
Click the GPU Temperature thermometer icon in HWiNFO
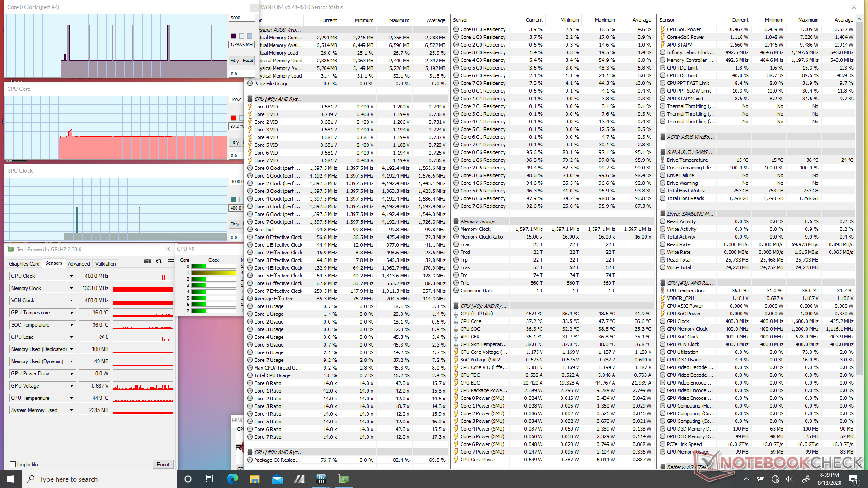(x=663, y=291)
